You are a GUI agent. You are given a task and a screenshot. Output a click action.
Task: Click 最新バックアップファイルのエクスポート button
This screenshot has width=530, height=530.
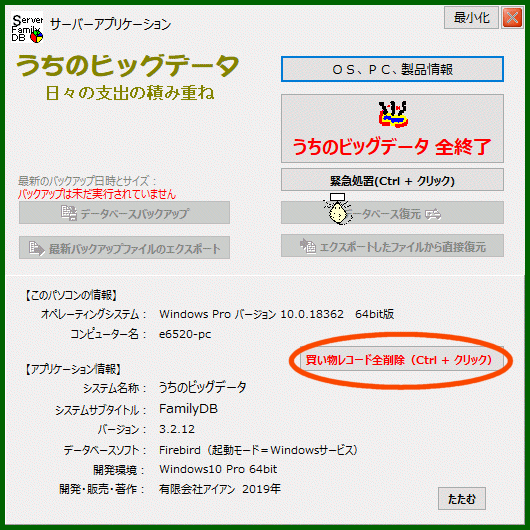124,248
